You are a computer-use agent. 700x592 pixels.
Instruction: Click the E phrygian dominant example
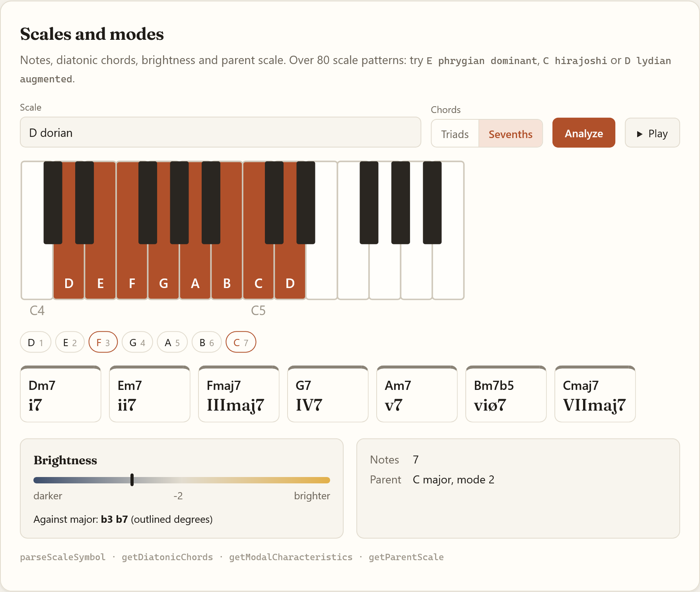click(482, 61)
